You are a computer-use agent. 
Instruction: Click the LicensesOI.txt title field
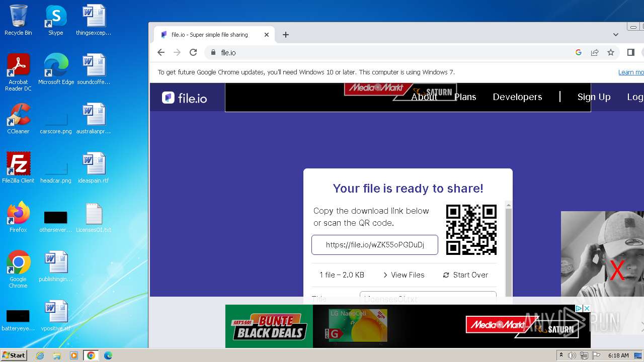point(428,299)
